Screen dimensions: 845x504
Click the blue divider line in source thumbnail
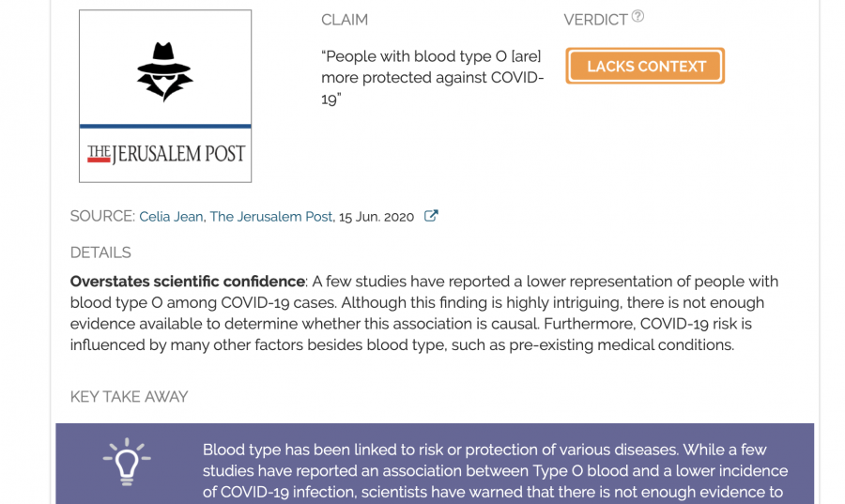(165, 126)
